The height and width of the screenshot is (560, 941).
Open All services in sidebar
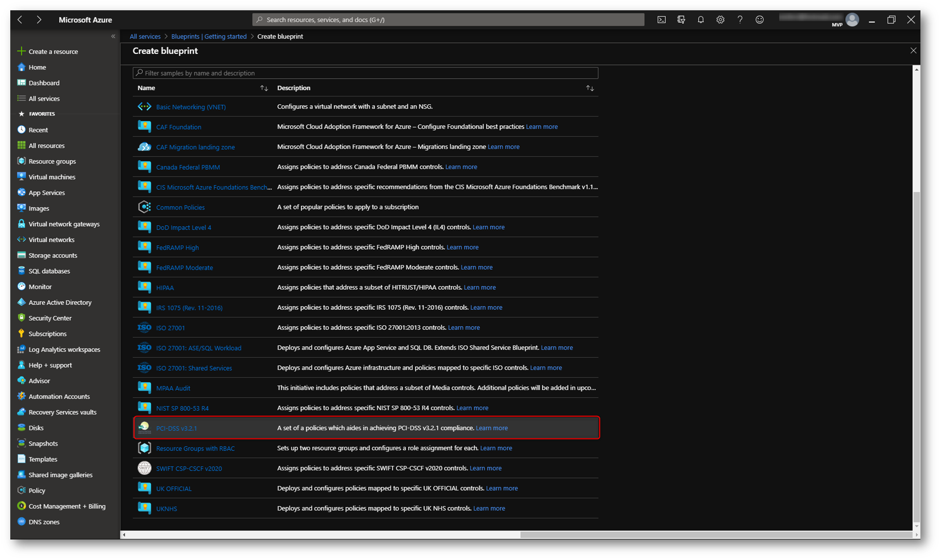click(44, 98)
